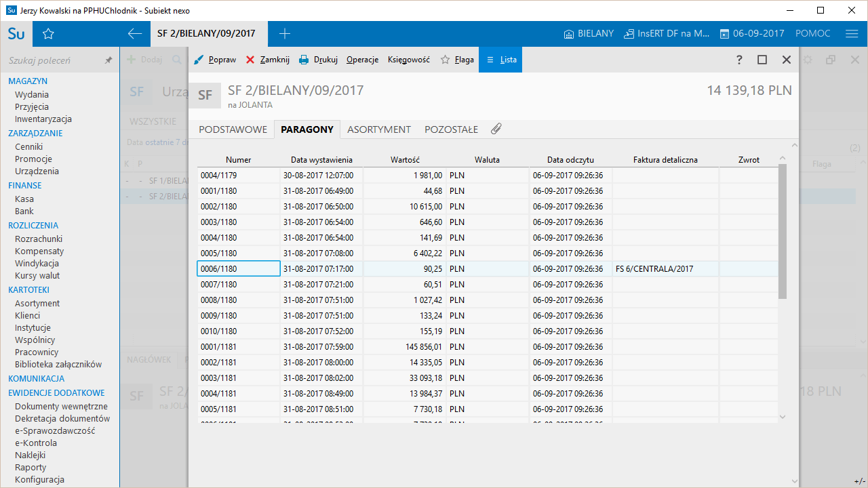Open Urządzenia in the sidebar
Screen dimensions: 868x488
coord(37,171)
